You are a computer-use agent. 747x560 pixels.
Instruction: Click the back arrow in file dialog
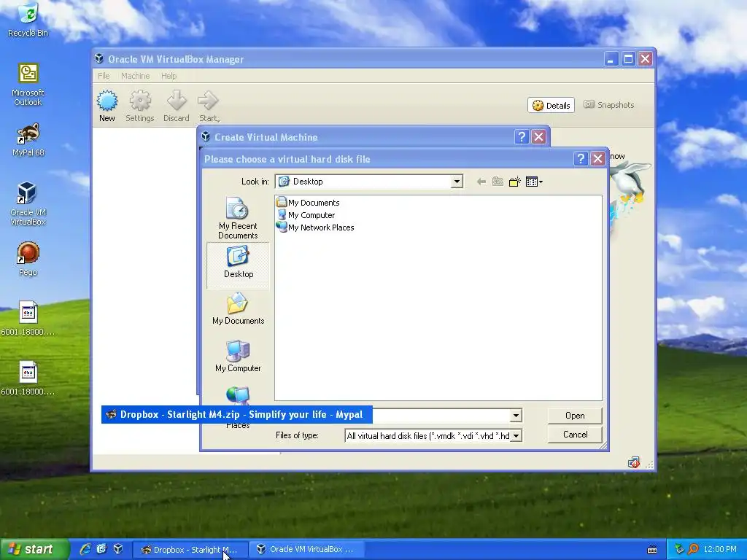point(481,182)
